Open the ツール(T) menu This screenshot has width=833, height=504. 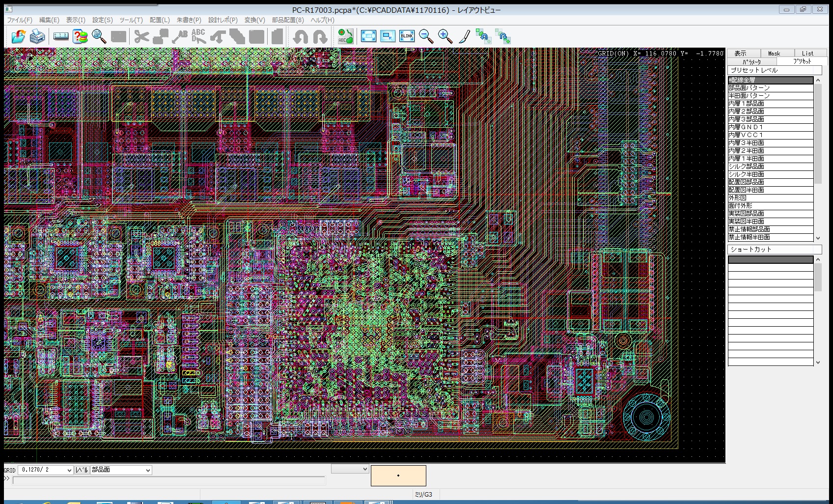pos(131,20)
